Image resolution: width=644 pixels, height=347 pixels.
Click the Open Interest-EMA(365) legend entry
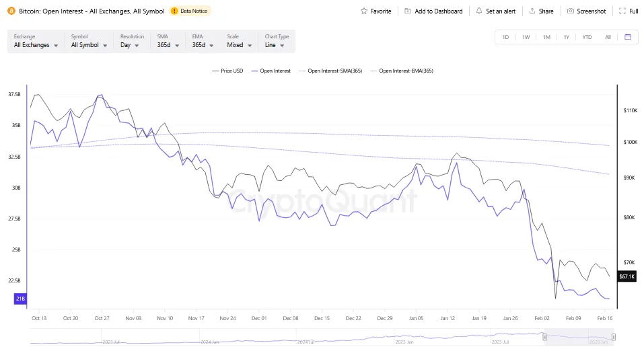pyautogui.click(x=401, y=71)
